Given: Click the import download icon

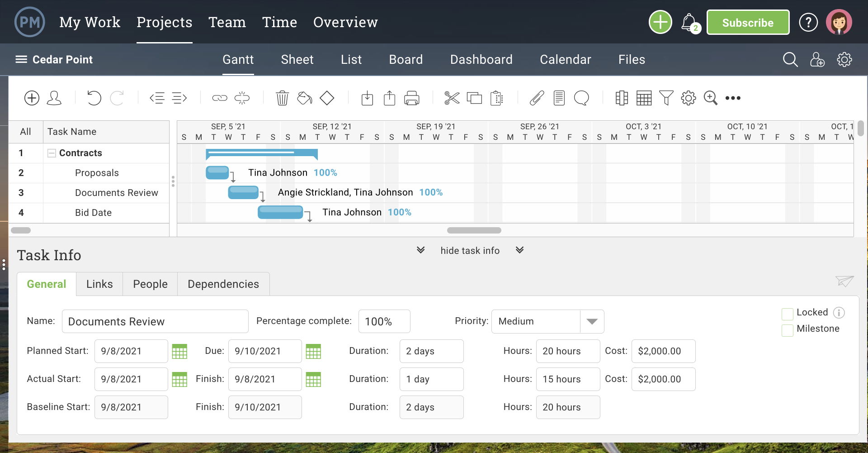Looking at the screenshot, I should (x=367, y=98).
